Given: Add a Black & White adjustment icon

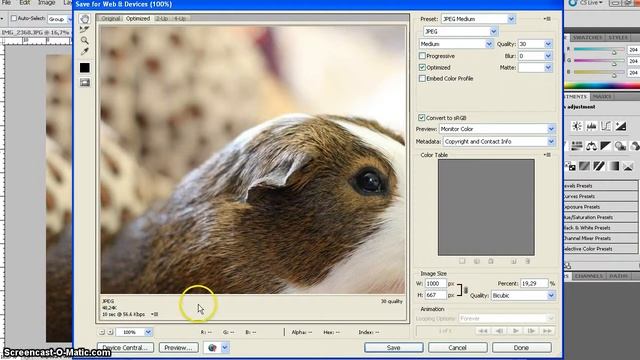Looking at the screenshot, I should coord(606,146).
